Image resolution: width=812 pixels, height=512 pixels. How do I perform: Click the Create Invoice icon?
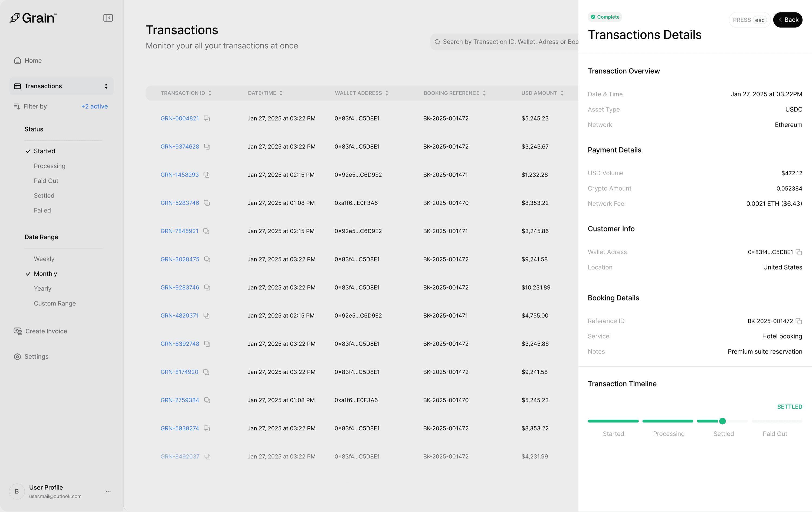tap(18, 331)
